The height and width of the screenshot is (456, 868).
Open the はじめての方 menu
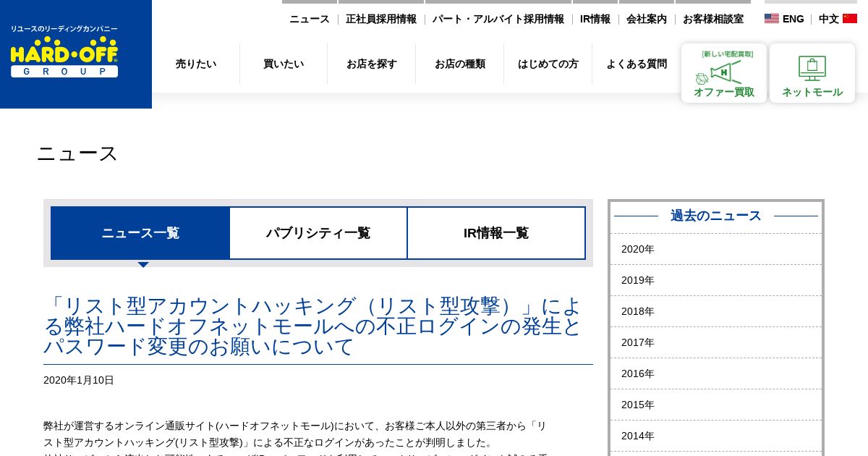548,64
